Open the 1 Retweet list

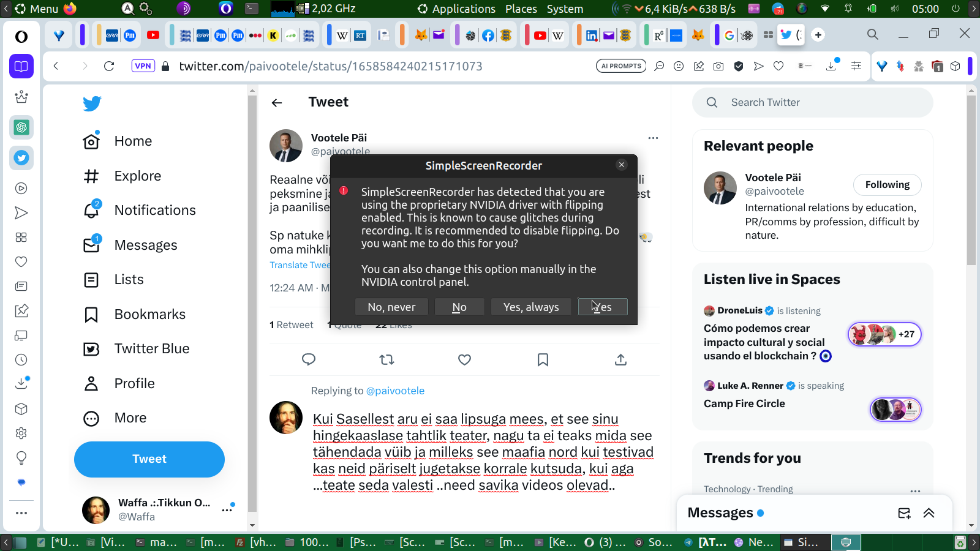point(292,324)
